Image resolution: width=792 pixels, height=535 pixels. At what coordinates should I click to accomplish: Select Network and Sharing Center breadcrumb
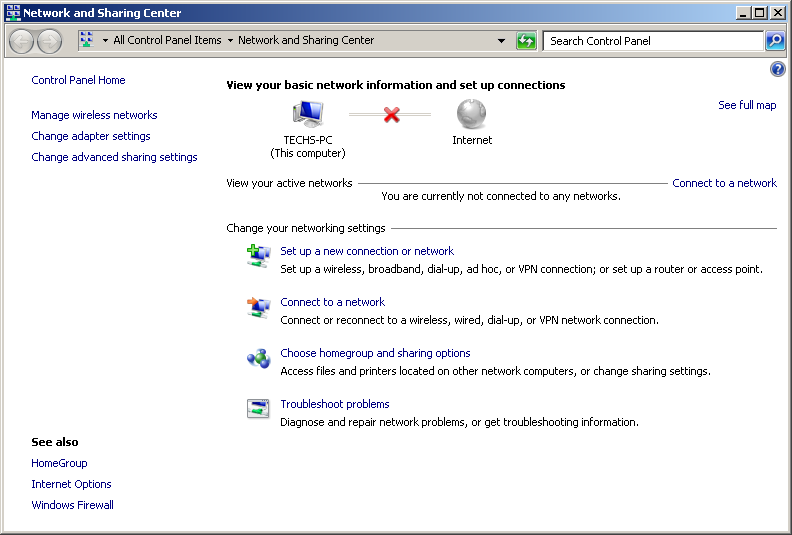pos(306,40)
